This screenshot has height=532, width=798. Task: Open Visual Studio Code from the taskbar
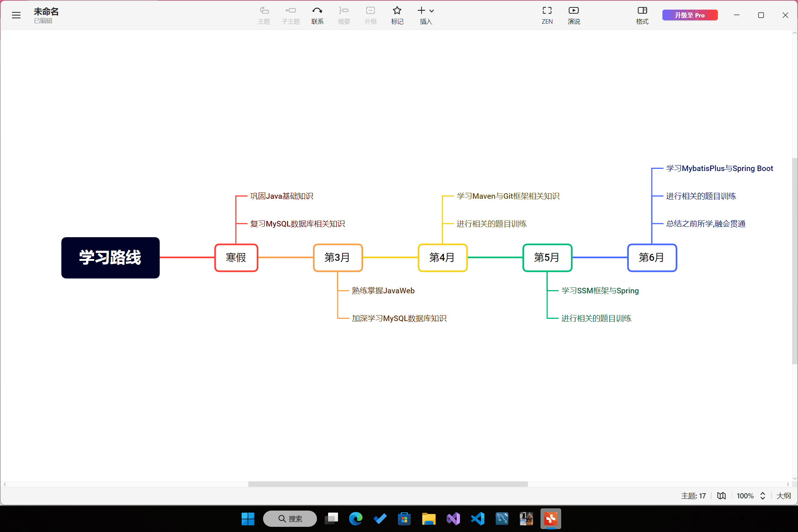pyautogui.click(x=477, y=519)
